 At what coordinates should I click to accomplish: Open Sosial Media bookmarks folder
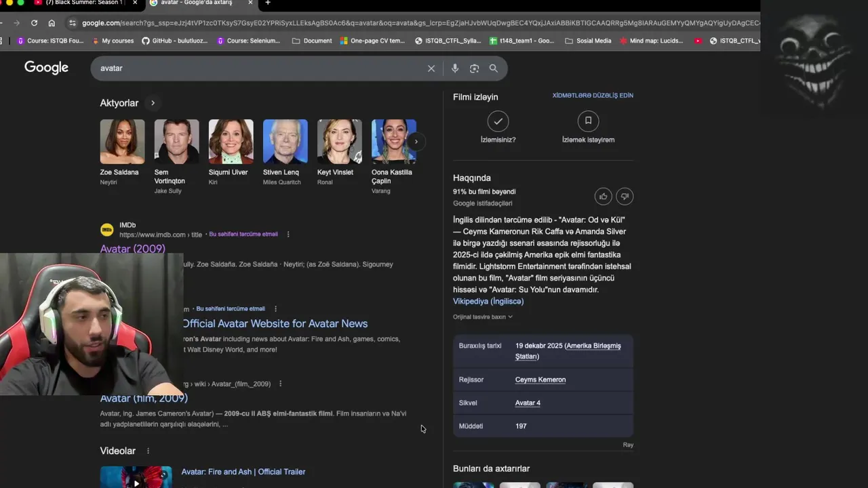point(588,41)
